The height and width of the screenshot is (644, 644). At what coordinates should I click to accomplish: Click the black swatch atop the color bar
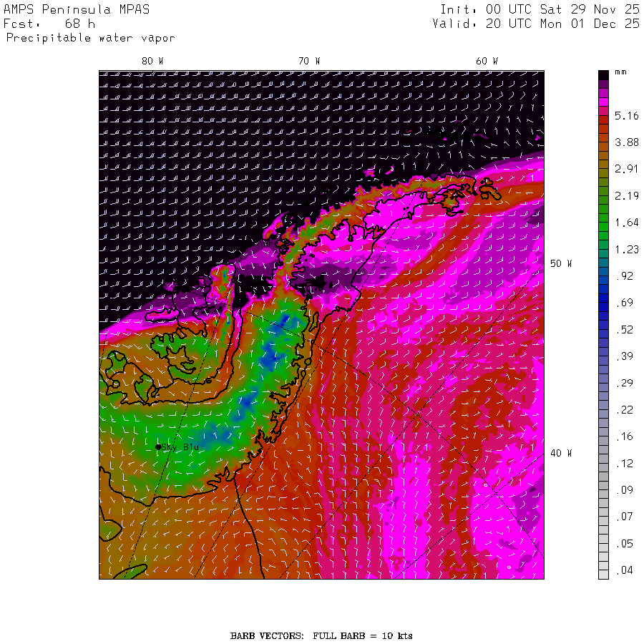click(603, 74)
